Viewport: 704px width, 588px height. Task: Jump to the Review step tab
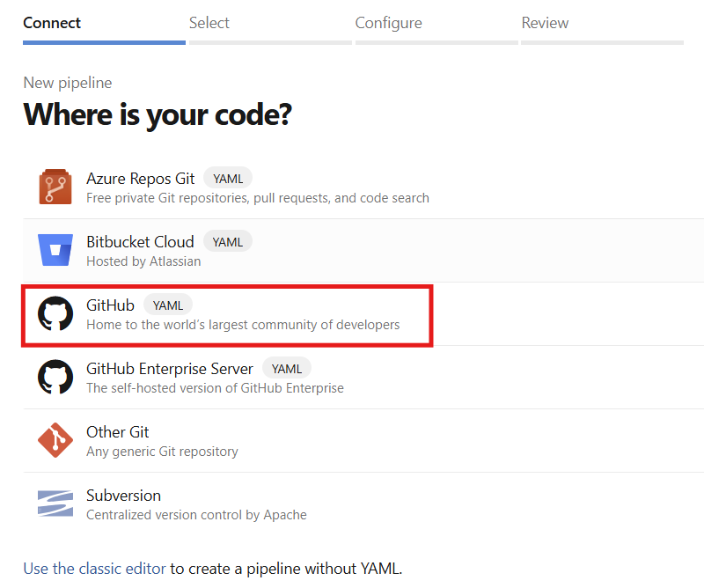545,23
